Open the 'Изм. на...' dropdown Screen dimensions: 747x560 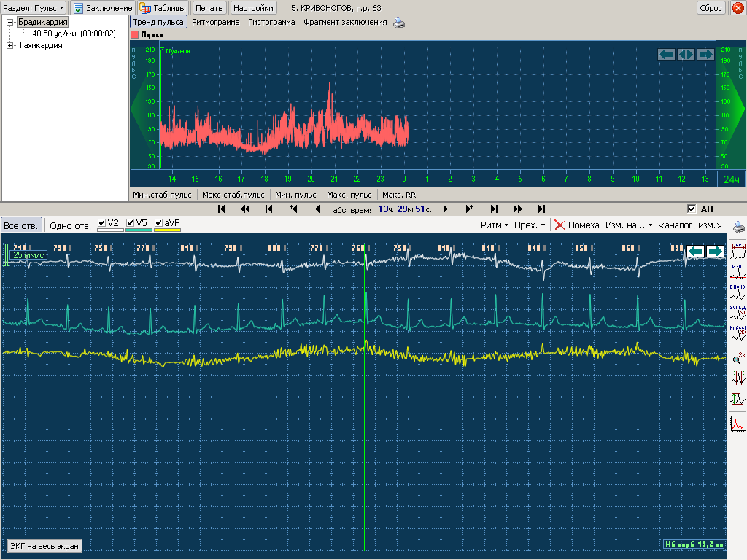[628, 225]
